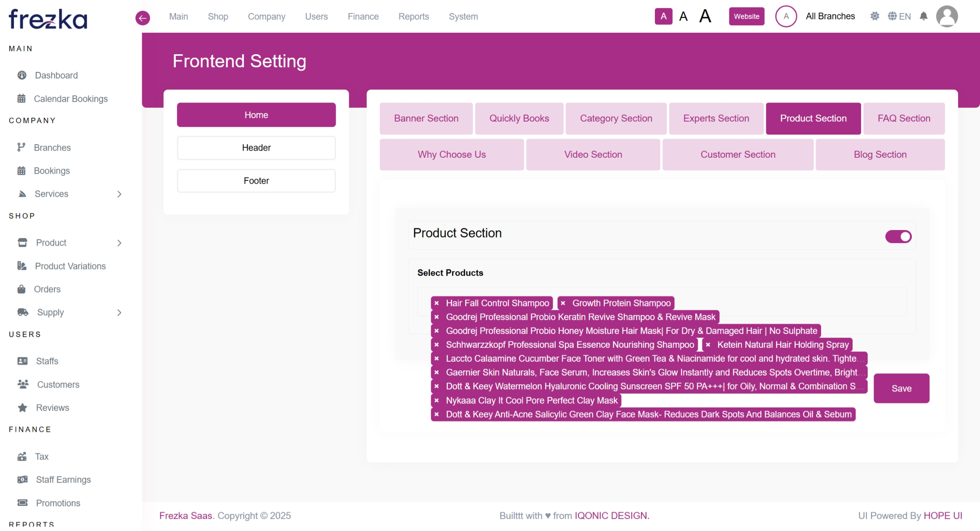Select the smallest font size A

coord(663,16)
